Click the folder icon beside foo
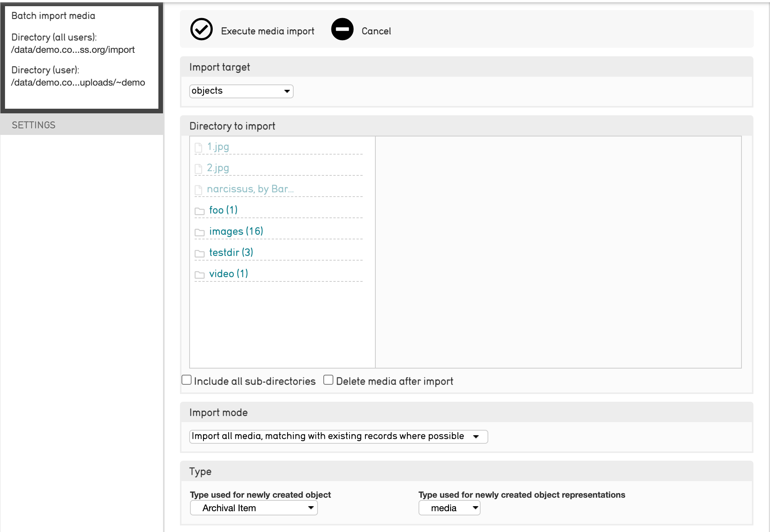The width and height of the screenshot is (770, 532). pyautogui.click(x=199, y=211)
